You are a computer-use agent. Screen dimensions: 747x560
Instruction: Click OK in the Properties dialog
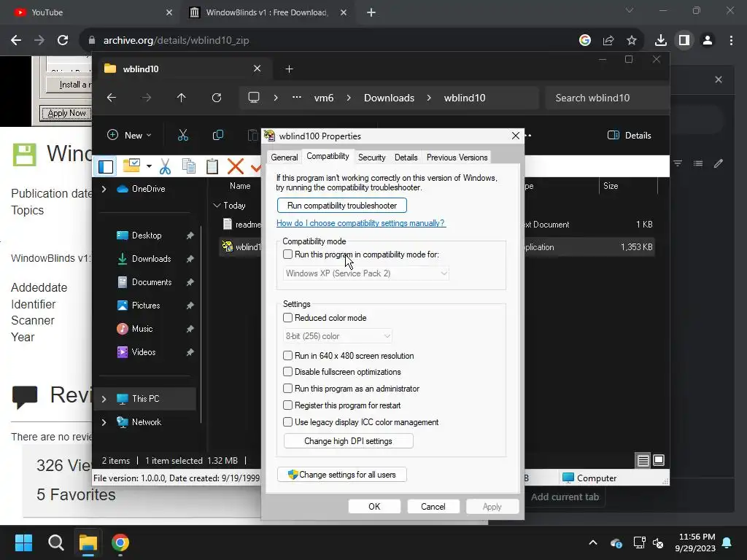374,507
